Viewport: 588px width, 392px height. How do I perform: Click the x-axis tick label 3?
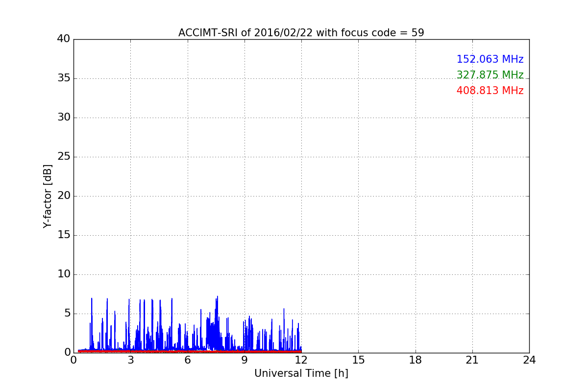pyautogui.click(x=130, y=360)
